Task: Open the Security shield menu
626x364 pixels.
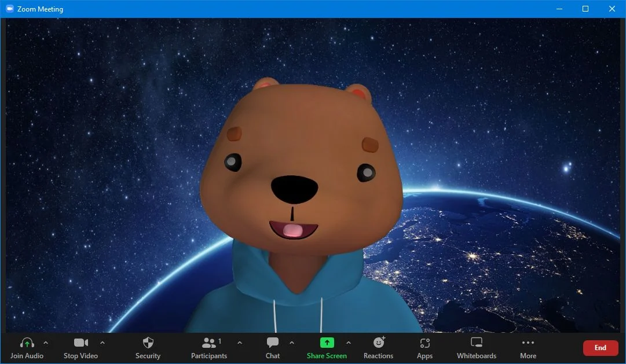Action: click(148, 343)
